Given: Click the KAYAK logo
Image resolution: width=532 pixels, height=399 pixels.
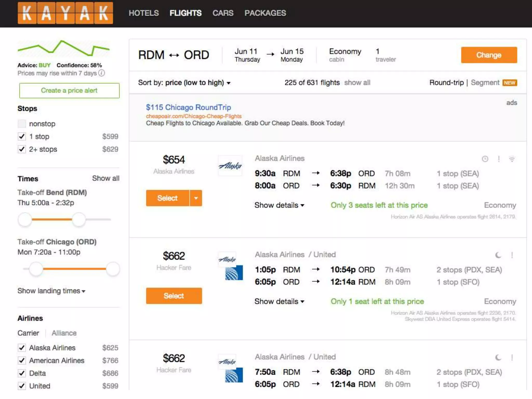Looking at the screenshot, I should [x=65, y=13].
